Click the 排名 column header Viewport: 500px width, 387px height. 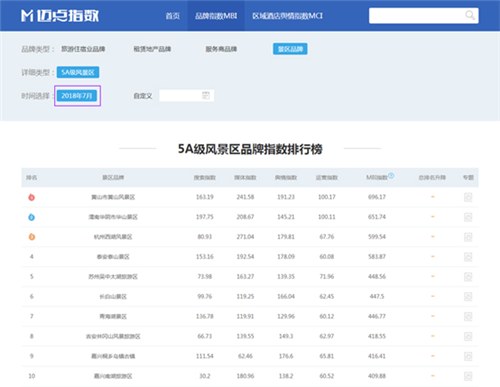pyautogui.click(x=32, y=177)
